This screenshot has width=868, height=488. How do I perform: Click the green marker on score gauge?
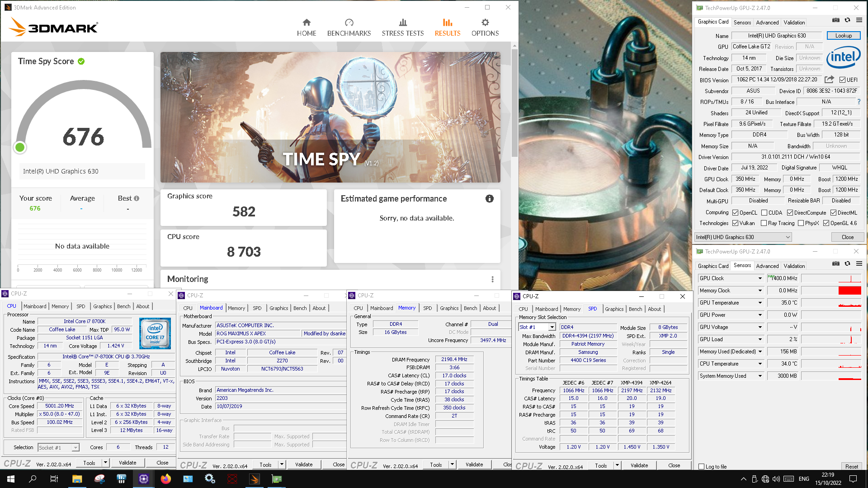pyautogui.click(x=20, y=147)
